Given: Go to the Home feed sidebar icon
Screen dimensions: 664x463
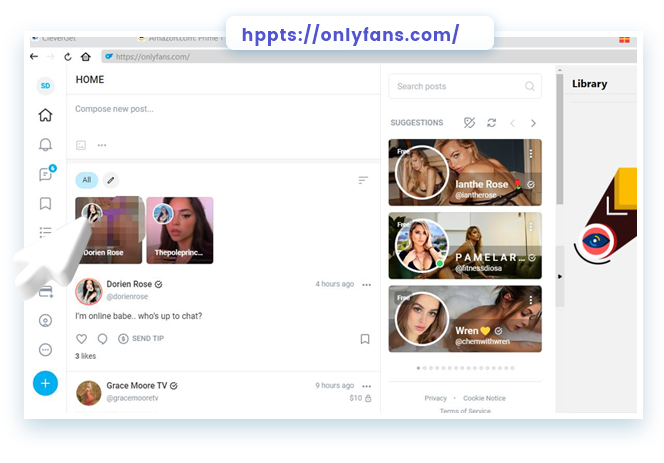Looking at the screenshot, I should (45, 115).
